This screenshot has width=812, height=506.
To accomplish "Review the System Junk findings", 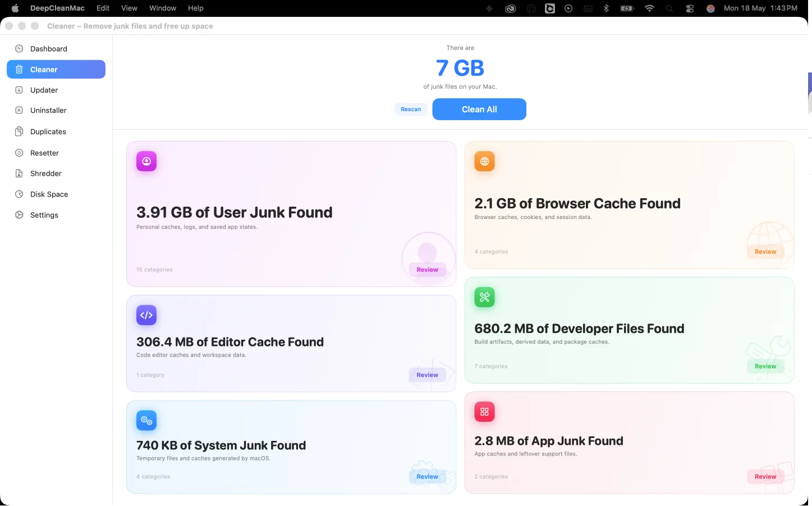I will pos(427,476).
